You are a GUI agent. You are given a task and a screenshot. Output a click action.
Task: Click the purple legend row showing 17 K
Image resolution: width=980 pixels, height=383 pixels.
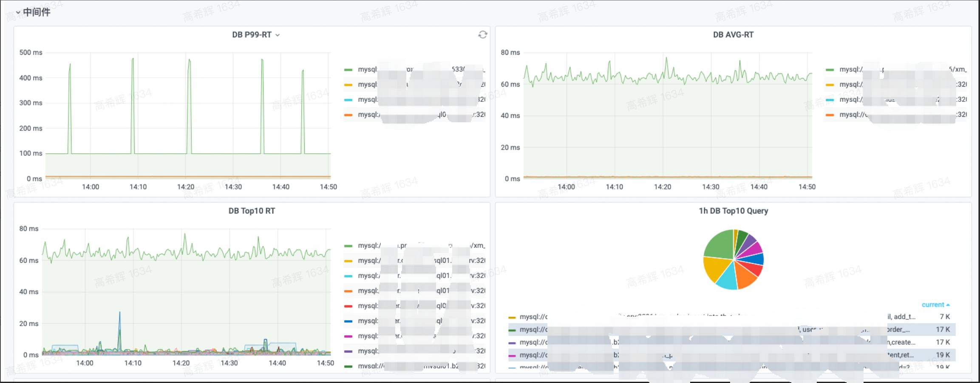tap(731, 342)
